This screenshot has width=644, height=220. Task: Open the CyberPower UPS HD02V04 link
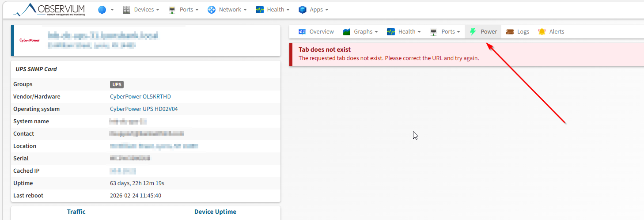click(x=144, y=109)
